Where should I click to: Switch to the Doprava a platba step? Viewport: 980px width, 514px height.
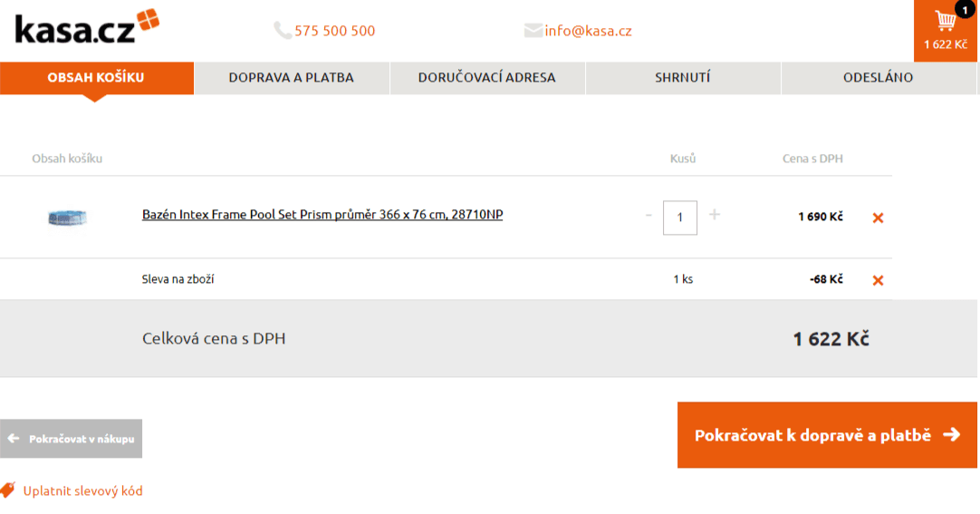[x=292, y=78]
